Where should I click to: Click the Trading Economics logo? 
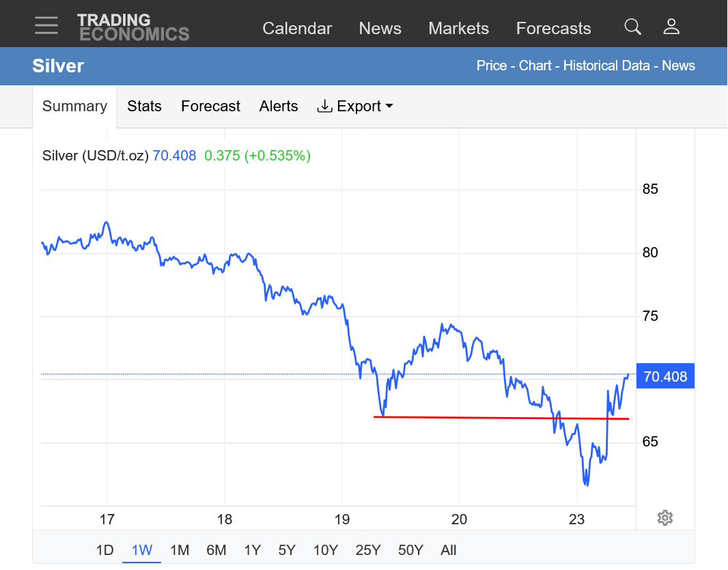point(133,27)
